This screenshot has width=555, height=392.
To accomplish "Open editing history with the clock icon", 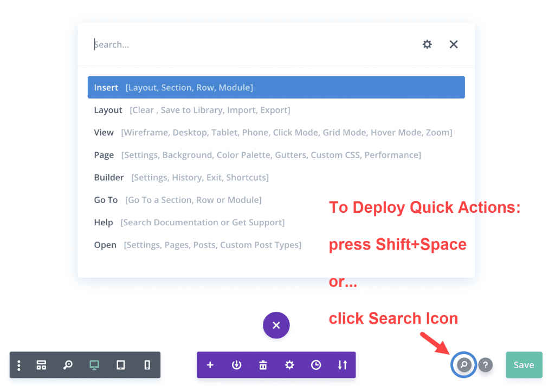I will (x=315, y=365).
